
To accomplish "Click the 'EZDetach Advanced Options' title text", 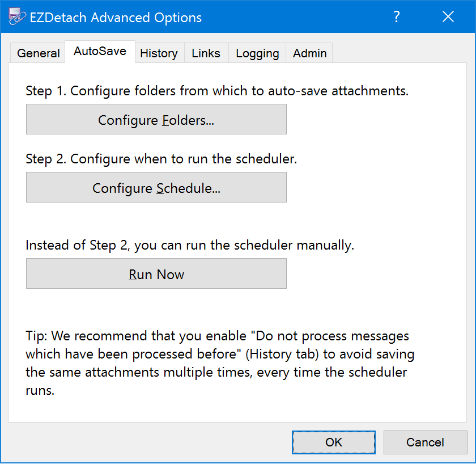I will coord(116,18).
